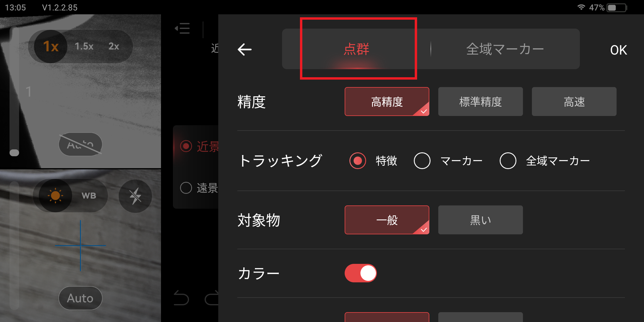The height and width of the screenshot is (322, 644).
Task: Switch to the 点群 tab
Action: [357, 49]
